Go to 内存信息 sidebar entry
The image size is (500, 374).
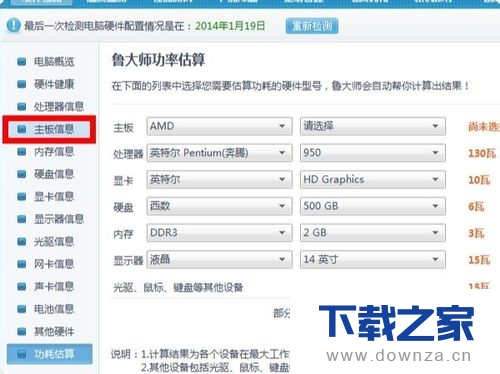point(54,152)
